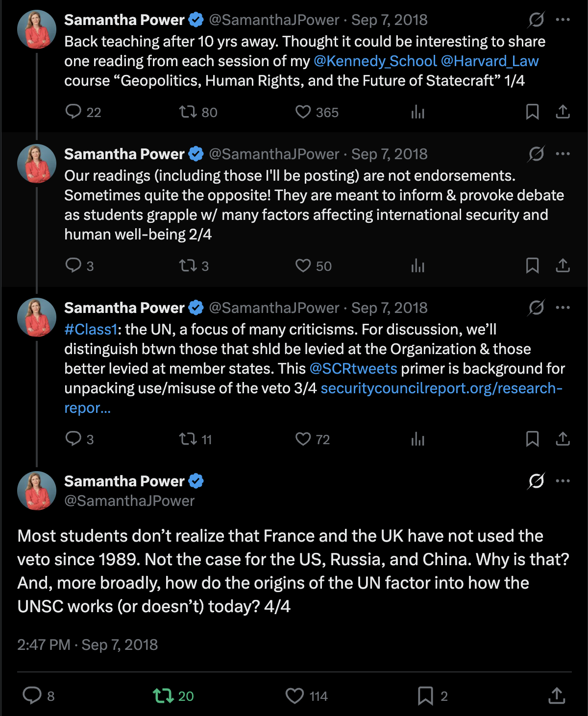Open the securitycouncilreport.org research link
Screen dimensions: 588x716
tap(441, 388)
